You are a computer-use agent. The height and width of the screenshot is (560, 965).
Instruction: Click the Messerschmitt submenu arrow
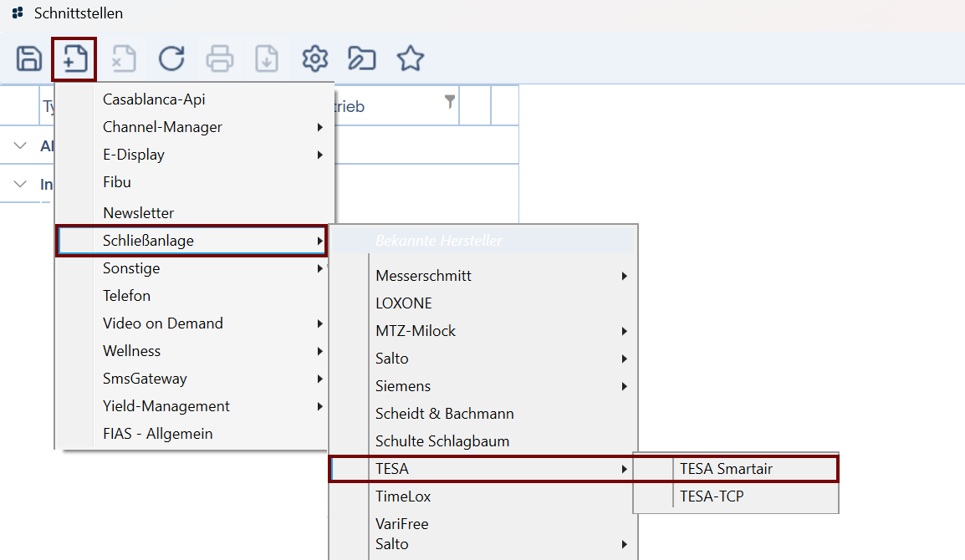pyautogui.click(x=624, y=277)
